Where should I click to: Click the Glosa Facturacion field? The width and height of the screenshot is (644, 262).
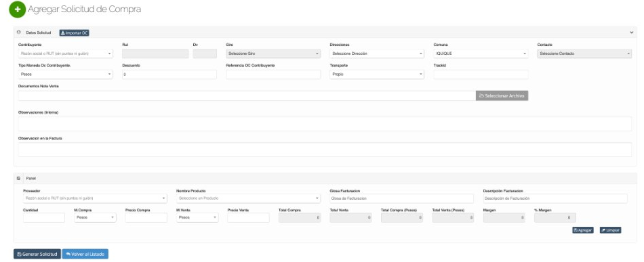[x=402, y=198]
